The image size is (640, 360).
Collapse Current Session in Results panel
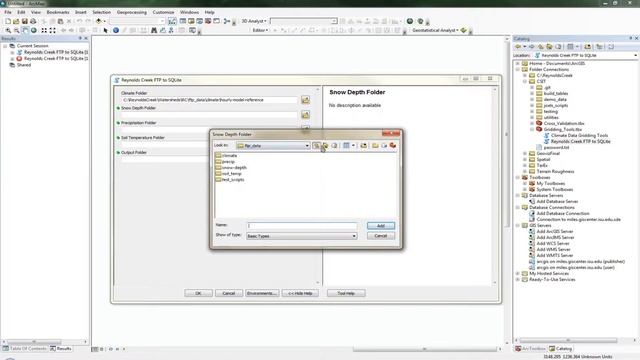[5, 46]
